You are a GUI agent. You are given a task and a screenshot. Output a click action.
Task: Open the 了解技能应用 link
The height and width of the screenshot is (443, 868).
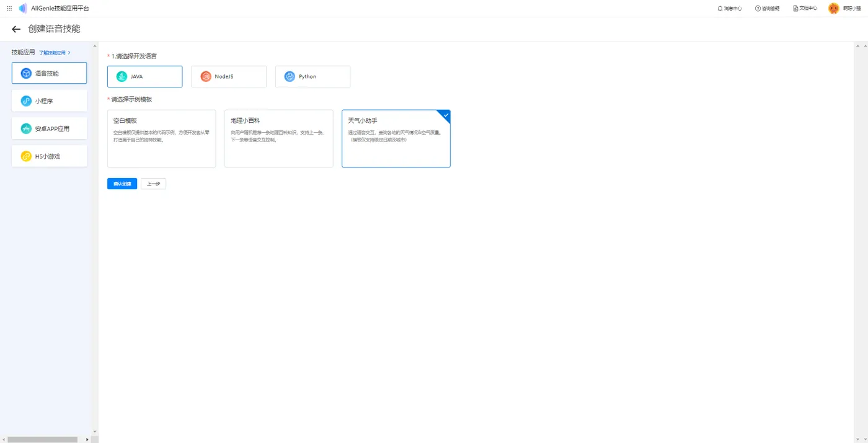pos(55,53)
